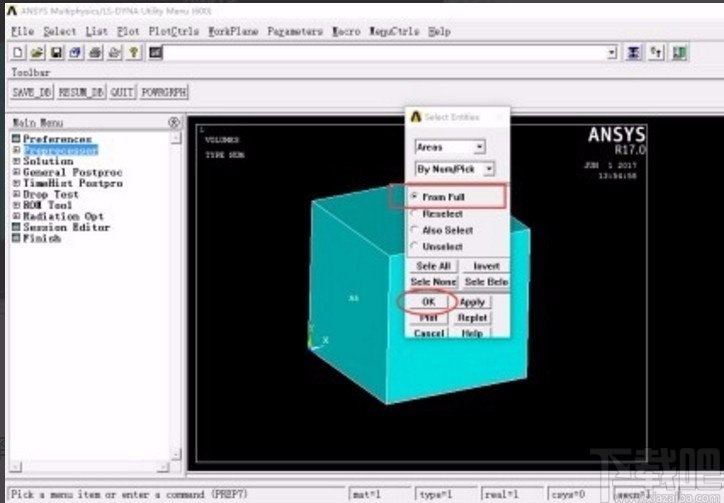Expand the ROM Tool tree node
The height and width of the screenshot is (503, 724).
point(16,205)
